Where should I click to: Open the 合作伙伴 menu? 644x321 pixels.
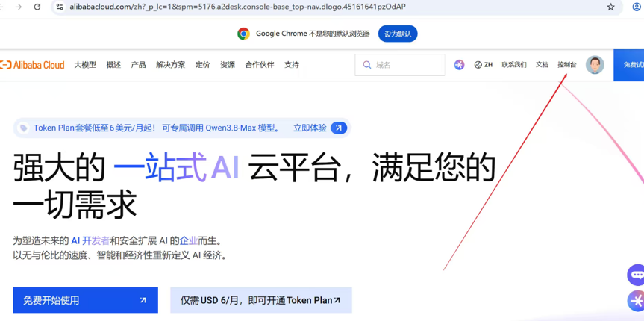260,65
